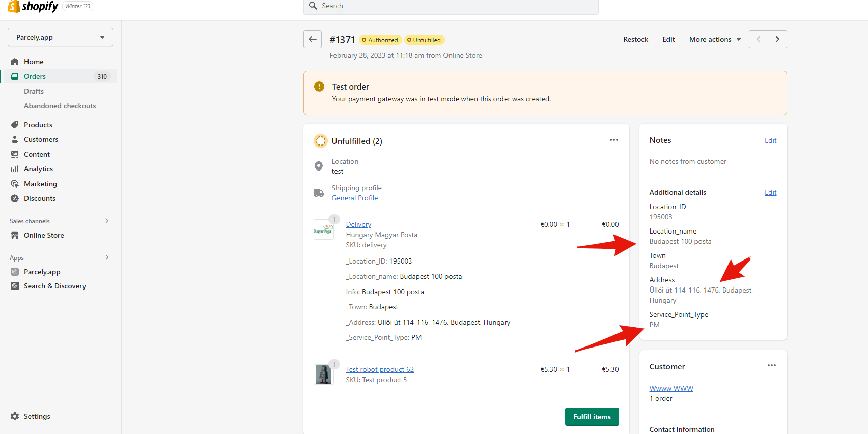Open Customer card three-dot menu
The image size is (868, 434).
[x=772, y=365]
